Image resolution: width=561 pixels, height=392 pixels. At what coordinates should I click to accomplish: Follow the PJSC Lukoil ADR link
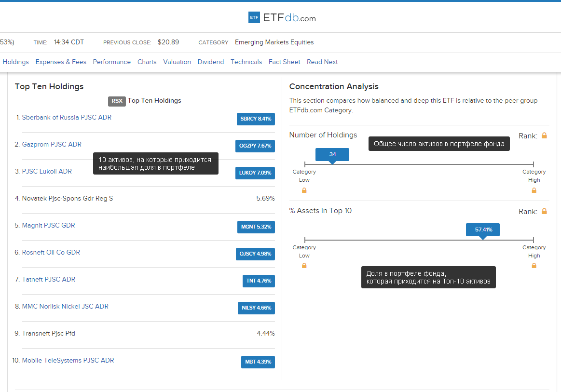[x=47, y=171]
